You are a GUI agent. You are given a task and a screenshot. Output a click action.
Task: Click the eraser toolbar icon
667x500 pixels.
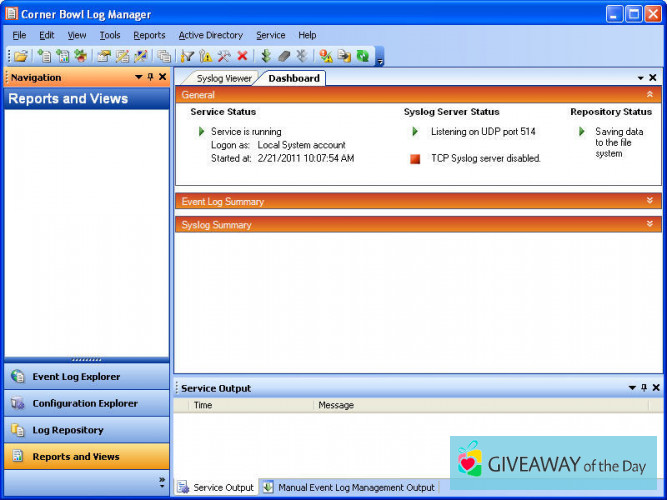283,56
